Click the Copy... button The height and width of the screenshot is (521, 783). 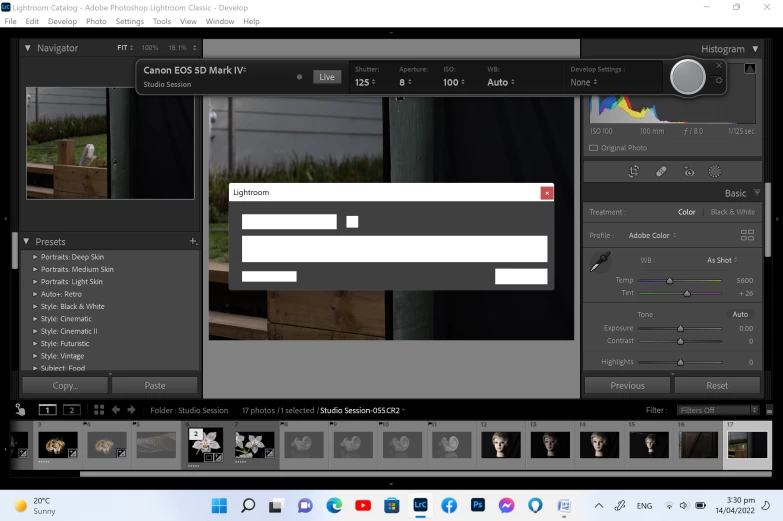click(x=65, y=386)
